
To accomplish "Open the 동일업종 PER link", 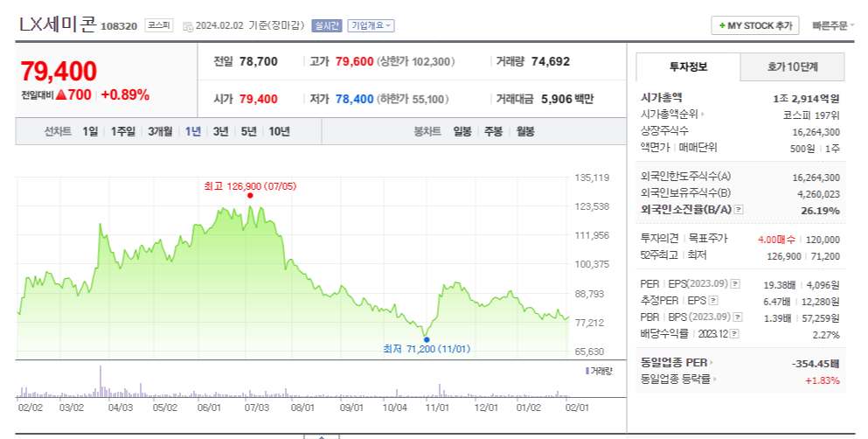I will pyautogui.click(x=674, y=363).
